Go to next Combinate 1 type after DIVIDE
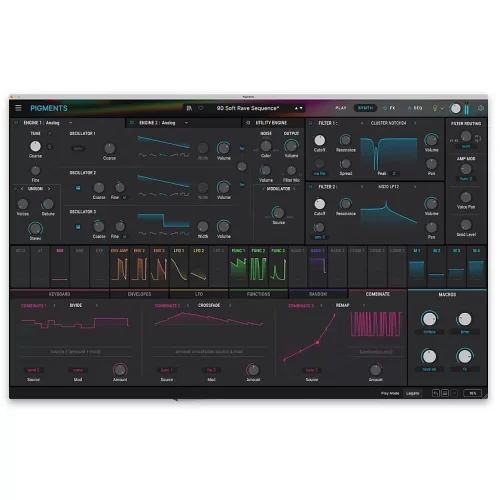Viewport: 500px width, 500px height. [x=97, y=305]
